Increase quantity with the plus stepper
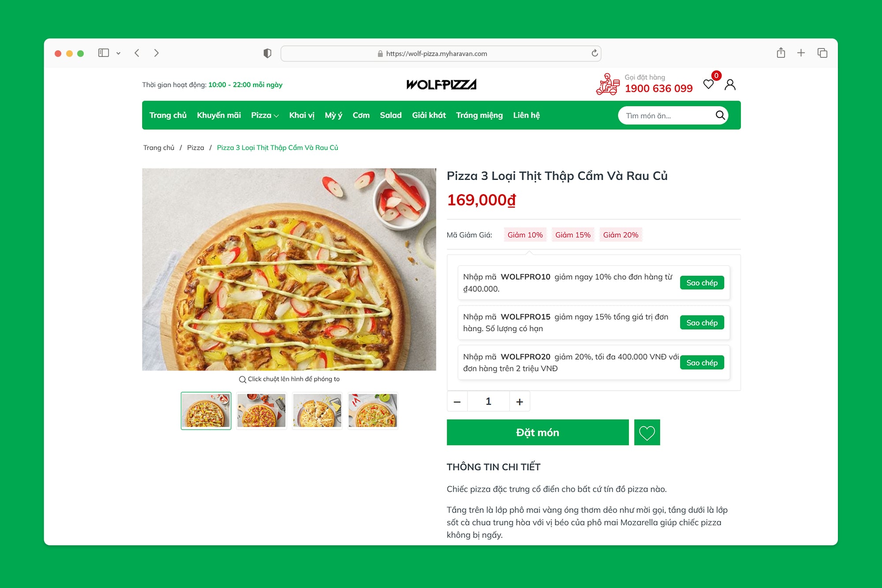Screen dimensions: 882x588 coord(519,401)
